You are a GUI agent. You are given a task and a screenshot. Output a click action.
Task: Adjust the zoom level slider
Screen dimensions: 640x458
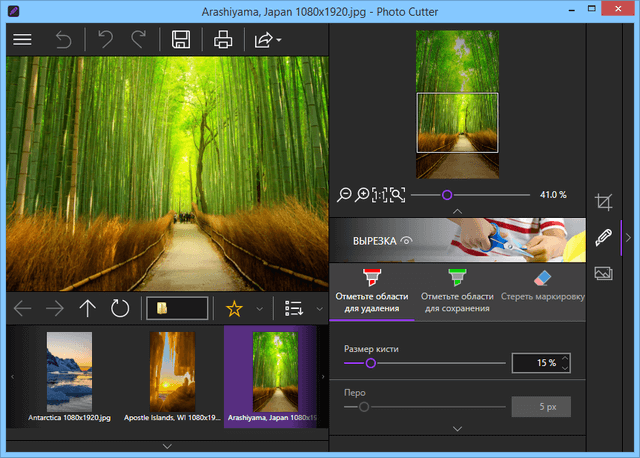tap(447, 195)
